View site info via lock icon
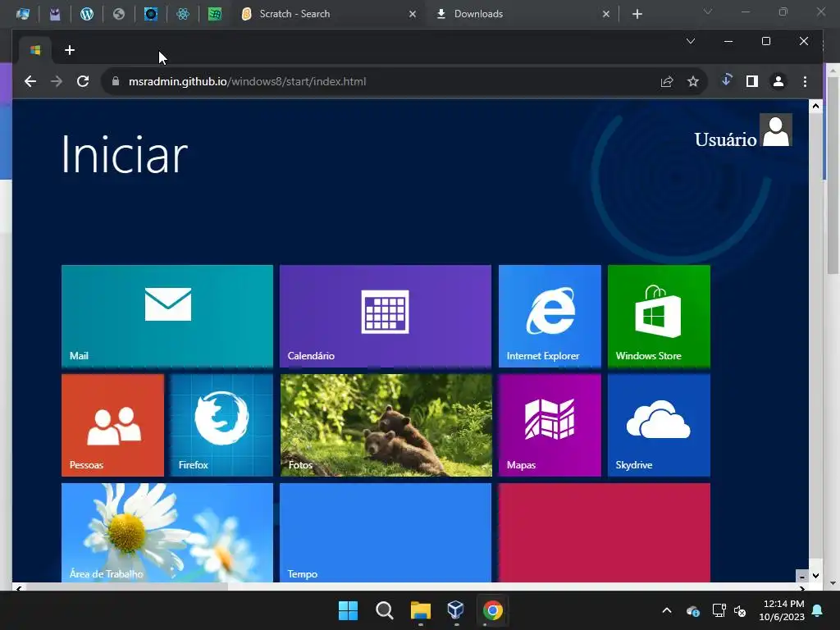The width and height of the screenshot is (840, 630). tap(115, 81)
